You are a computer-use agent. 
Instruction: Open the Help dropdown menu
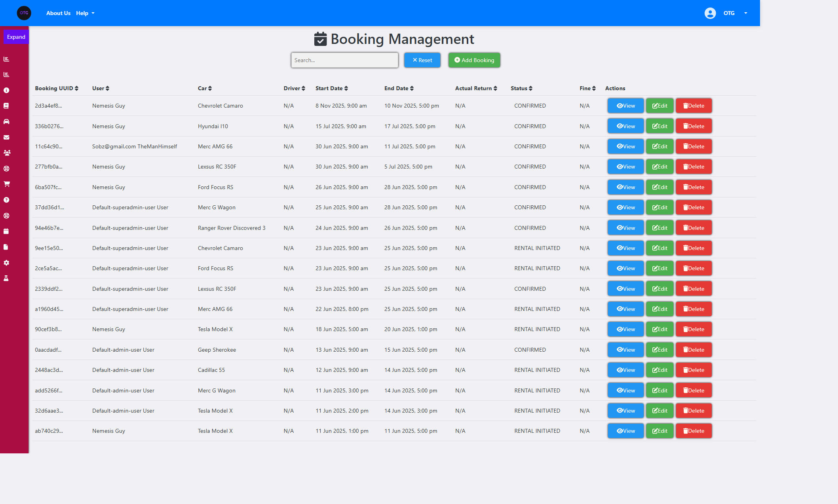[86, 13]
